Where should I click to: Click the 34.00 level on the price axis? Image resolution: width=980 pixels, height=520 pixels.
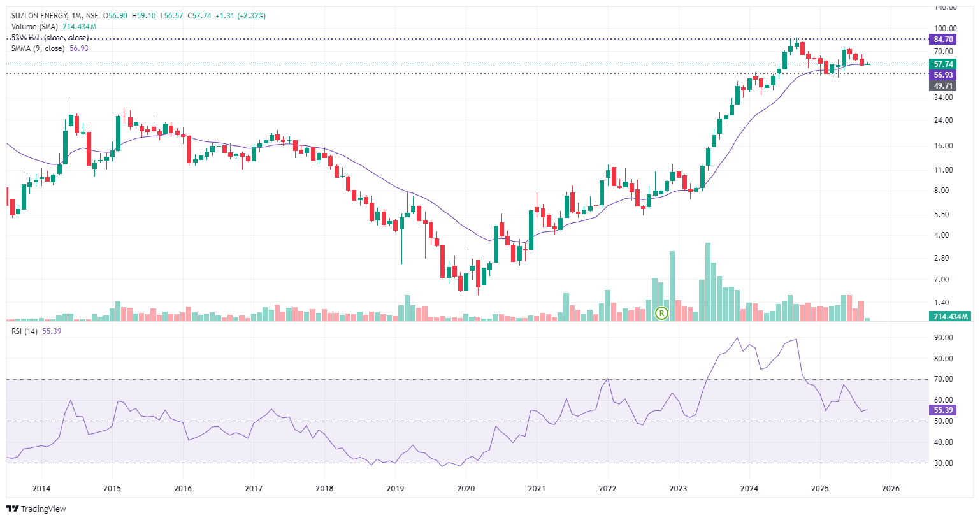pyautogui.click(x=944, y=97)
